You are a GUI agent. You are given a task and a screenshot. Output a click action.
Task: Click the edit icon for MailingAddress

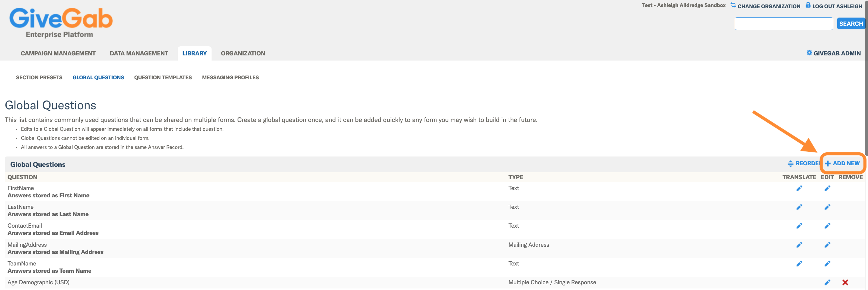click(827, 245)
